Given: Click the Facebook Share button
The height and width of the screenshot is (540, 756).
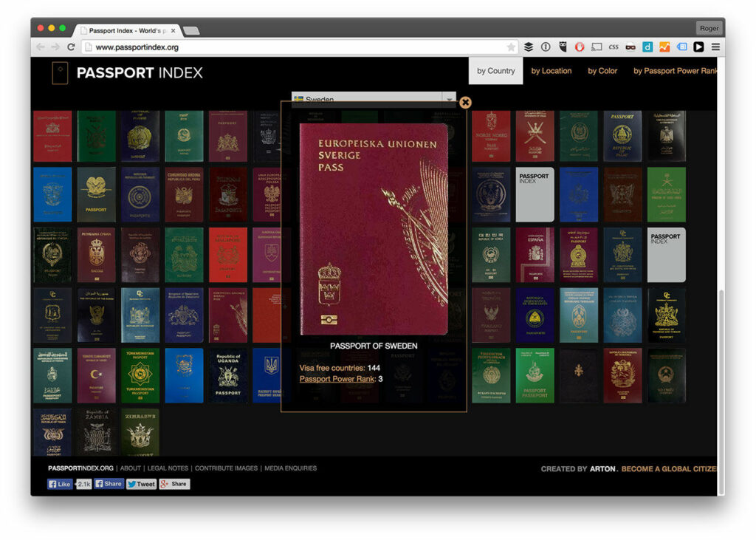Looking at the screenshot, I should click(109, 484).
